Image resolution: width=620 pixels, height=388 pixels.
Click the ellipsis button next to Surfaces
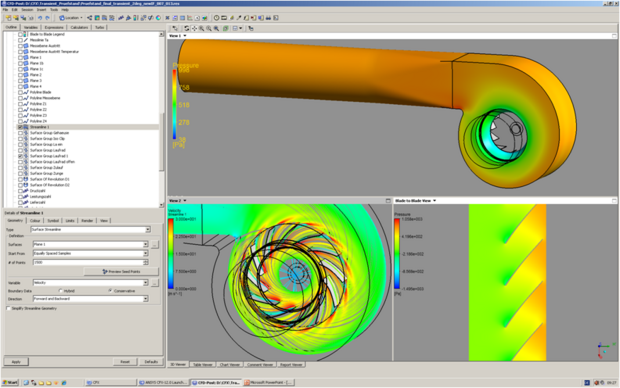point(155,245)
